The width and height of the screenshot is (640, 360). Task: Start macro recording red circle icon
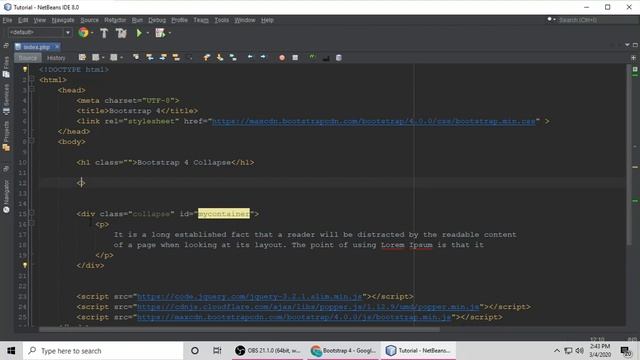click(x=282, y=58)
